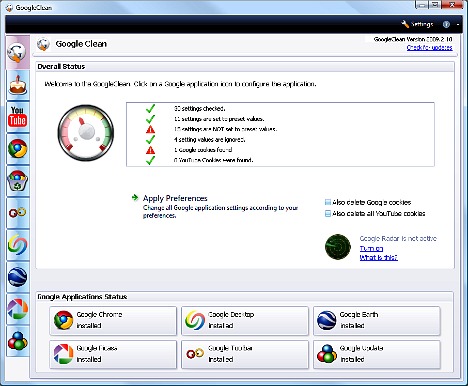468x386 pixels.
Task: Click checkmark beside YouTube Cookies row
Action: tap(150, 160)
